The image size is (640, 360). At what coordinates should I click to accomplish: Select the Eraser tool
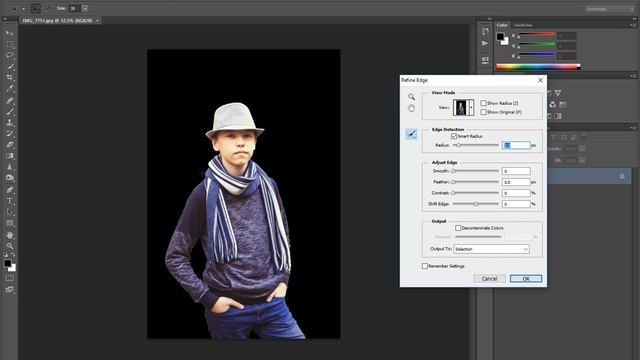[x=9, y=144]
